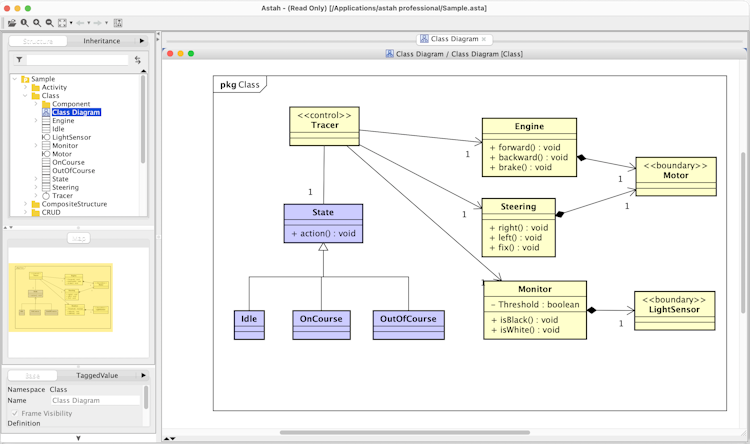Viewport: 750px width, 444px height.
Task: Expand the Tracer node in tree
Action: [x=36, y=196]
